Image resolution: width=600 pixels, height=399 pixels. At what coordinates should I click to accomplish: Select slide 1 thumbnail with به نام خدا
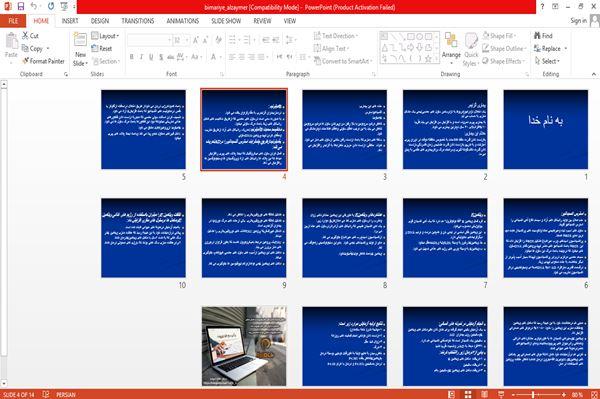(546, 129)
